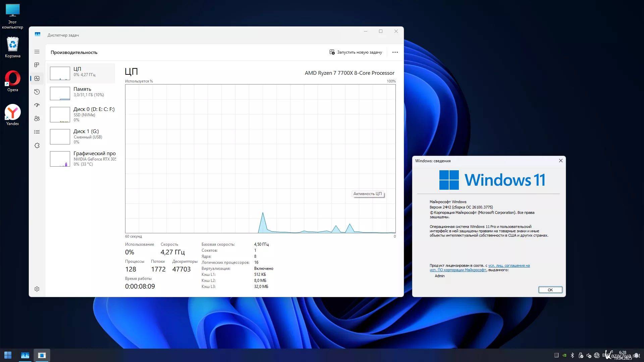Viewport: 644px width, 362px height.
Task: Click the Bluetooth tray icon
Action: coord(572,355)
